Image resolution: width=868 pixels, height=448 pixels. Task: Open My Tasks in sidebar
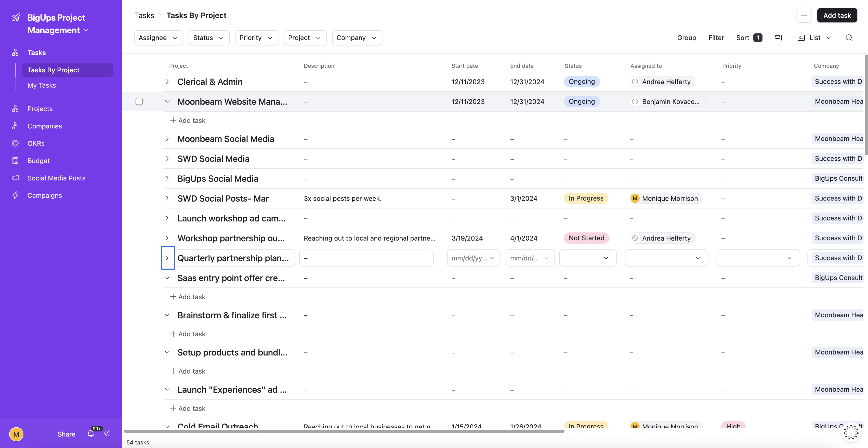click(42, 85)
